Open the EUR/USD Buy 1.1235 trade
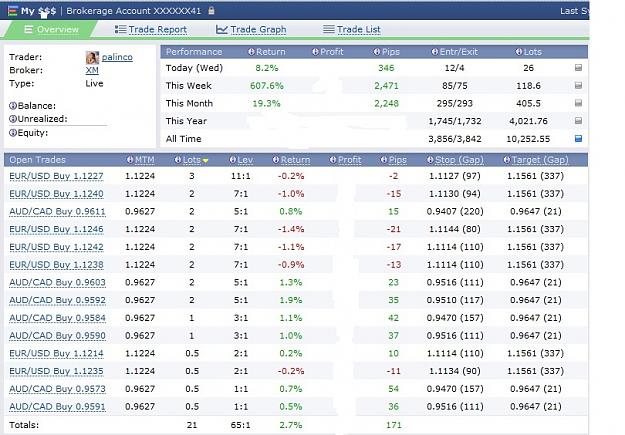This screenshot has height=435, width=625. click(x=56, y=371)
